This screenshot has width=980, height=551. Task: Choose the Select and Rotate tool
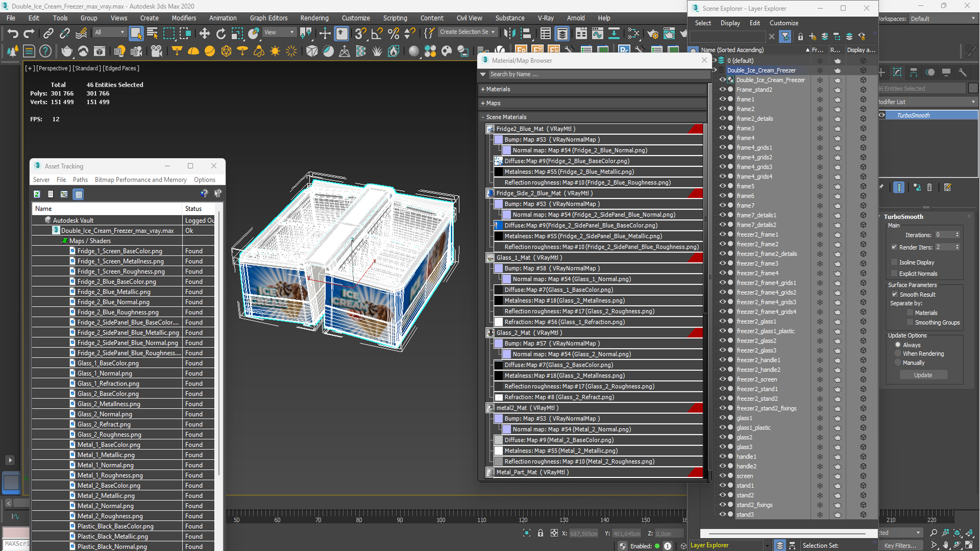220,34
